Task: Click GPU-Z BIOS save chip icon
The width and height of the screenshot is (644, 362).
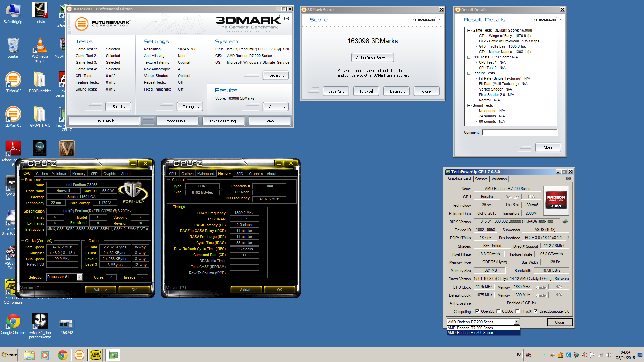Action: [x=565, y=221]
